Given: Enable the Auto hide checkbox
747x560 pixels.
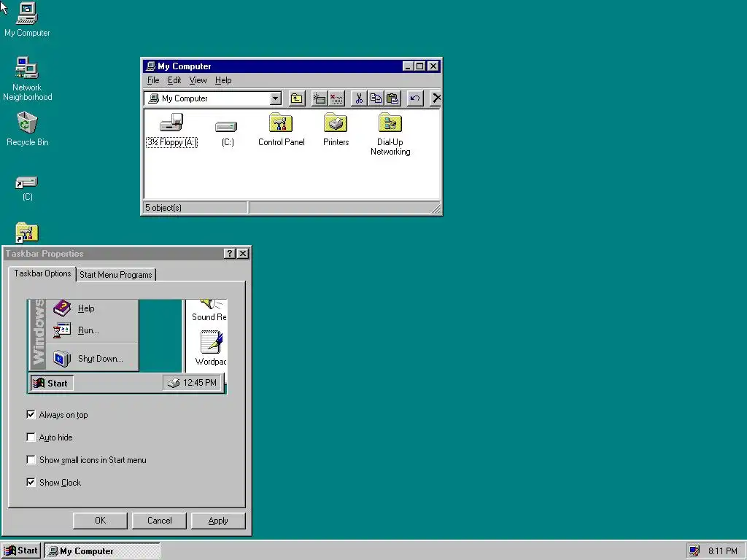Looking at the screenshot, I should (31, 437).
